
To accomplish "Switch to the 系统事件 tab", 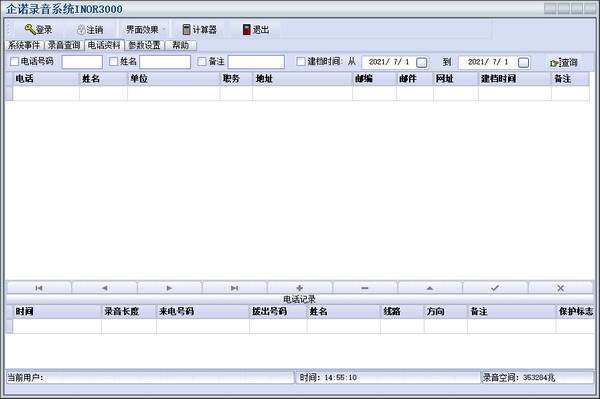I will [24, 45].
